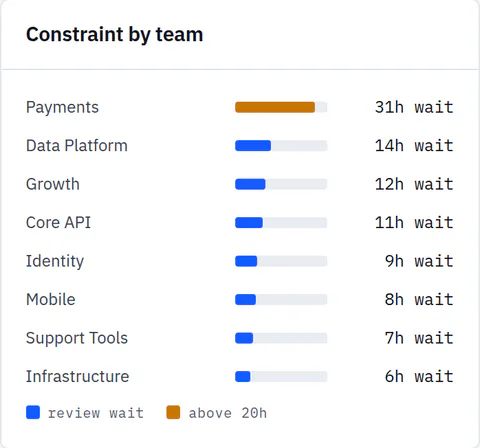480x448 pixels.
Task: Click the Support Tools progress bar
Action: [x=281, y=338]
